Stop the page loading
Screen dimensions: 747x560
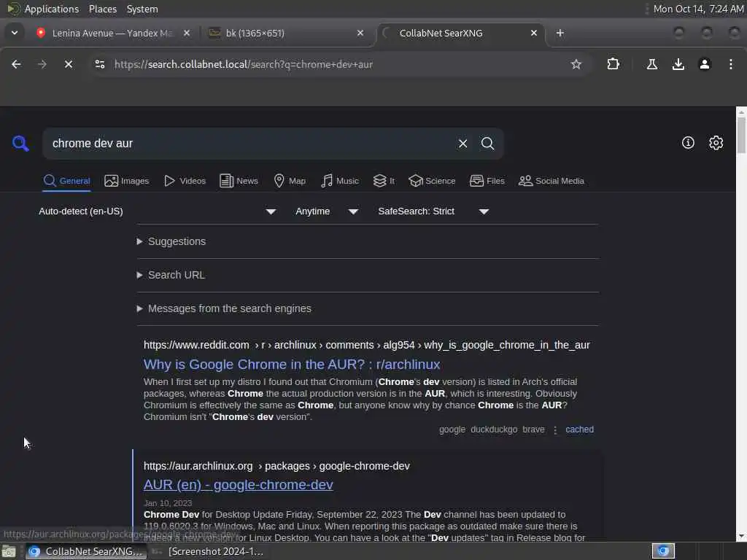[69, 64]
